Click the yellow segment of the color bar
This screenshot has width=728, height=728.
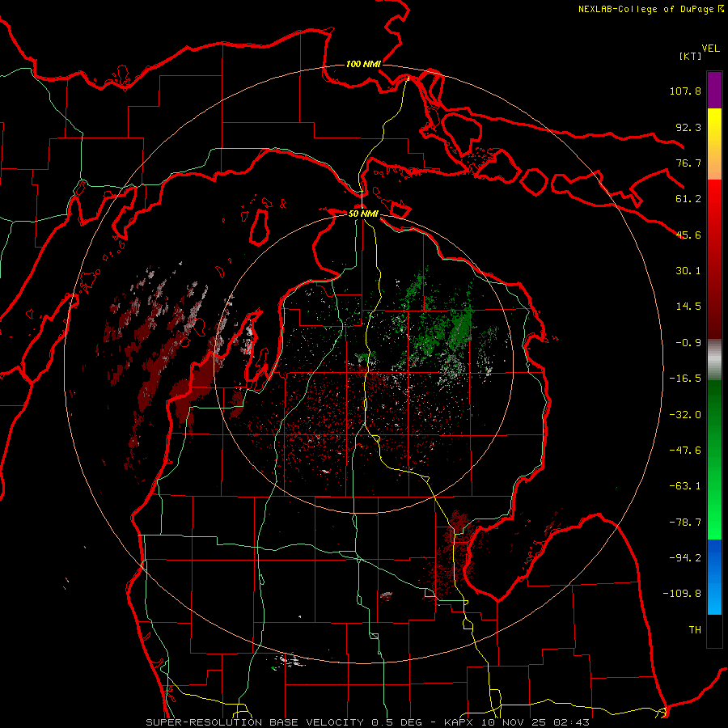pos(714,144)
